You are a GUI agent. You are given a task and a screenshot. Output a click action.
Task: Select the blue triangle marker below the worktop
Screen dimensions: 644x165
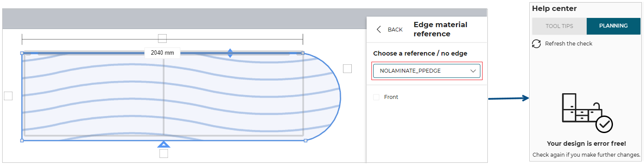coord(164,144)
